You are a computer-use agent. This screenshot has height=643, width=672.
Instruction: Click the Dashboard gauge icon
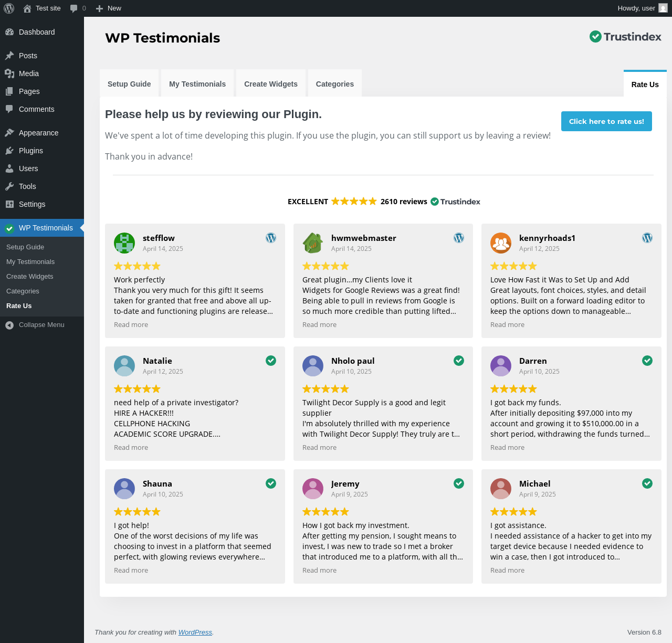click(9, 32)
